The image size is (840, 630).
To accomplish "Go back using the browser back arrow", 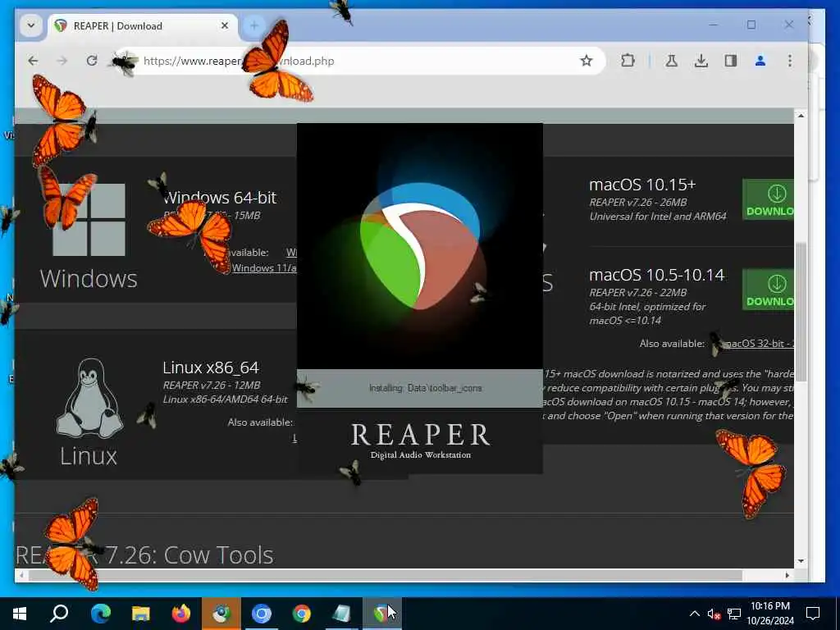I will pos(33,61).
